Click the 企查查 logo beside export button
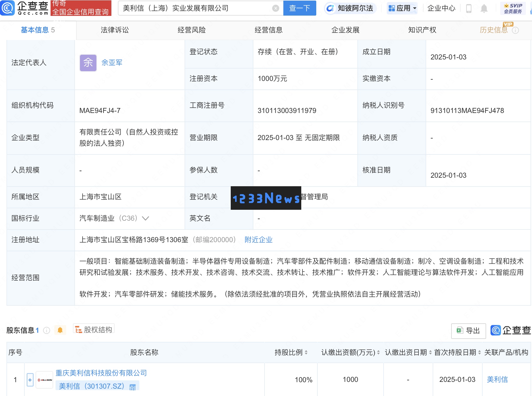The image size is (532, 396). [x=511, y=330]
